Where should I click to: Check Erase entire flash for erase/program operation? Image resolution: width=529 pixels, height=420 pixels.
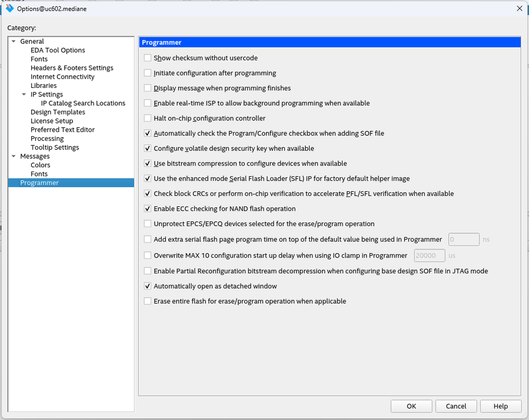(148, 301)
